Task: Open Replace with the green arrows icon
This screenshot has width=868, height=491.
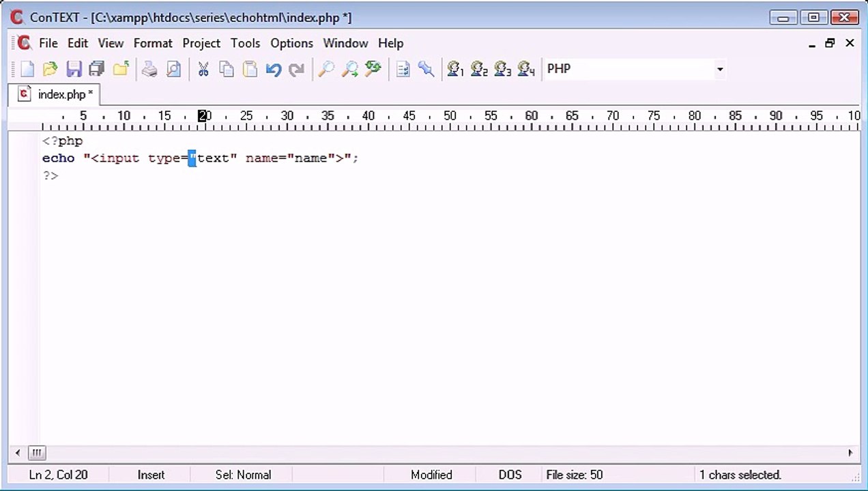Action: click(373, 69)
